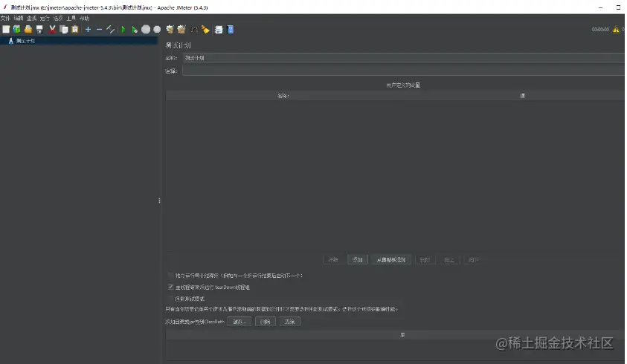Viewport: 627px width, 364px height.
Task: Click the Toggle enable/disable icon
Action: pyautogui.click(x=110, y=29)
